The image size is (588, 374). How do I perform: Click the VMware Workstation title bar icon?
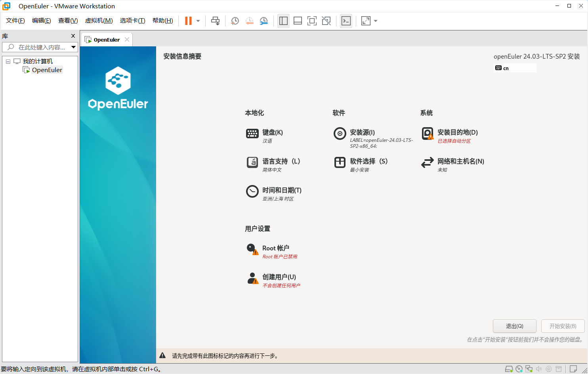click(6, 6)
